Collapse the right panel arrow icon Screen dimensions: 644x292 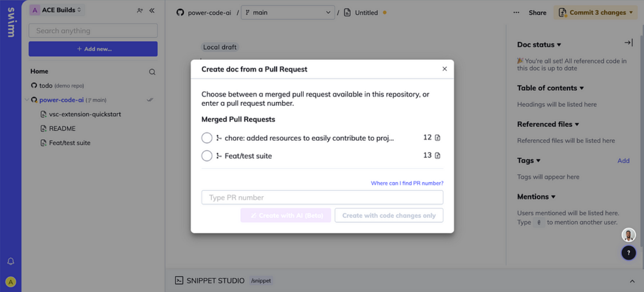628,43
